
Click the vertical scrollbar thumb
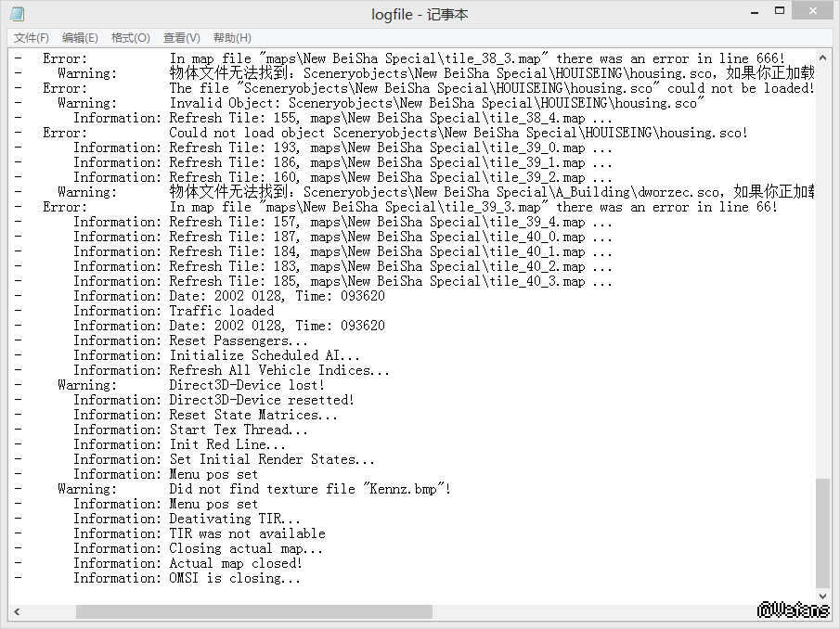pos(822,533)
